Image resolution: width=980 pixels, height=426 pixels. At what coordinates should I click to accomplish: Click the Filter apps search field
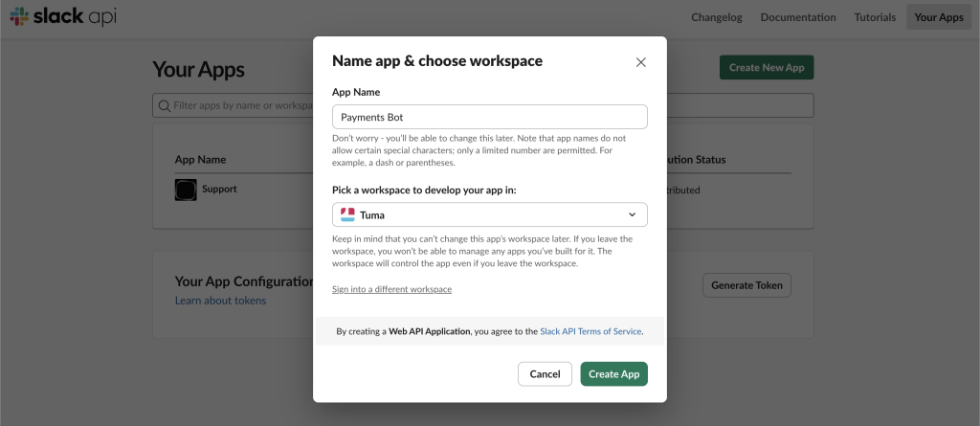click(x=483, y=105)
